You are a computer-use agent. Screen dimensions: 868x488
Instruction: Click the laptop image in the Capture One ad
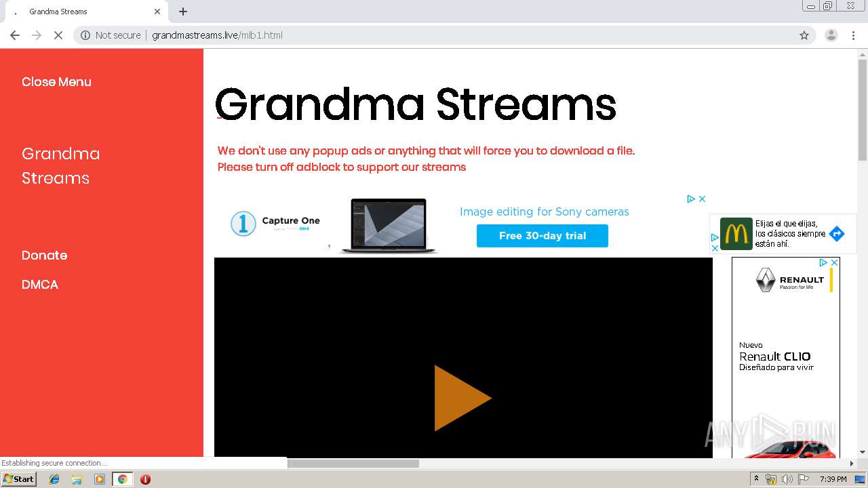coord(389,226)
